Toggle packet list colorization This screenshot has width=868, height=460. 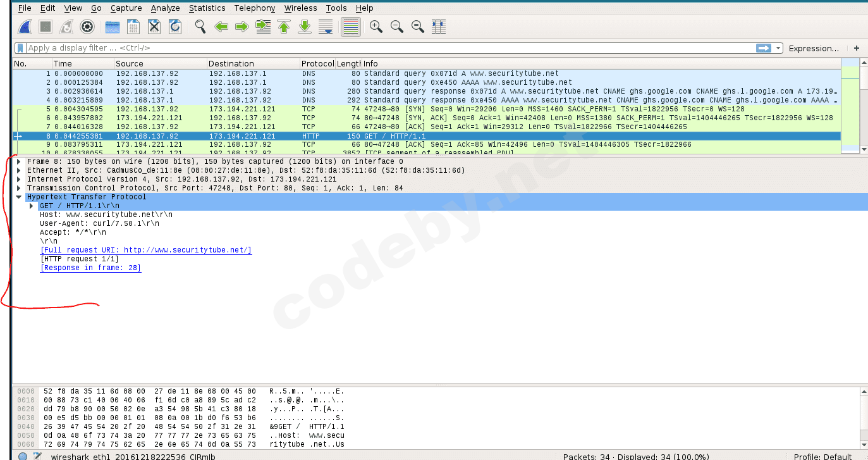(x=351, y=27)
